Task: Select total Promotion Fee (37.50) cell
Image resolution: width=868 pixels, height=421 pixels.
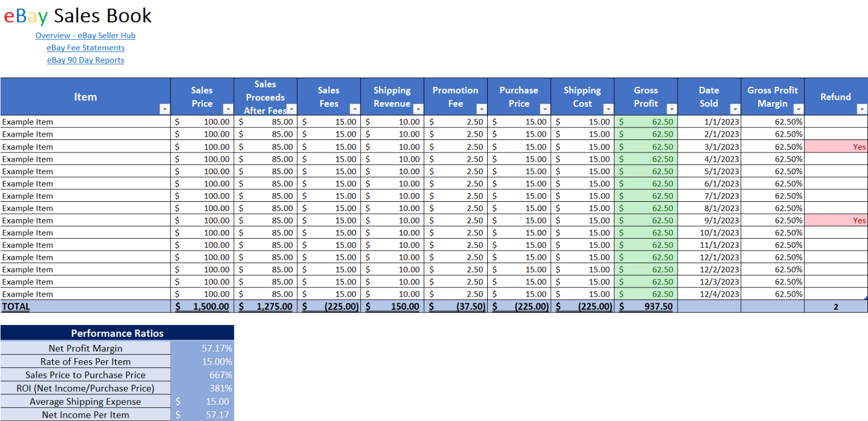Action: tap(456, 307)
